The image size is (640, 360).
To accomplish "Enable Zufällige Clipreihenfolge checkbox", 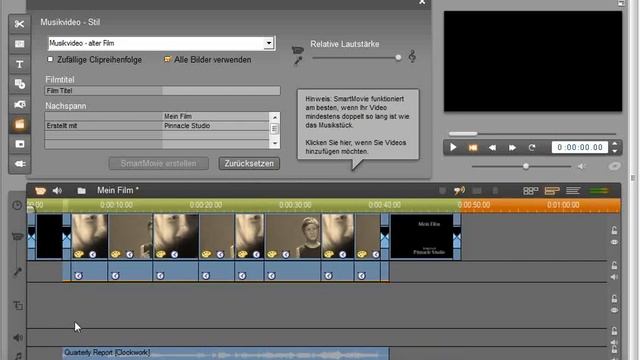I will (x=50, y=60).
